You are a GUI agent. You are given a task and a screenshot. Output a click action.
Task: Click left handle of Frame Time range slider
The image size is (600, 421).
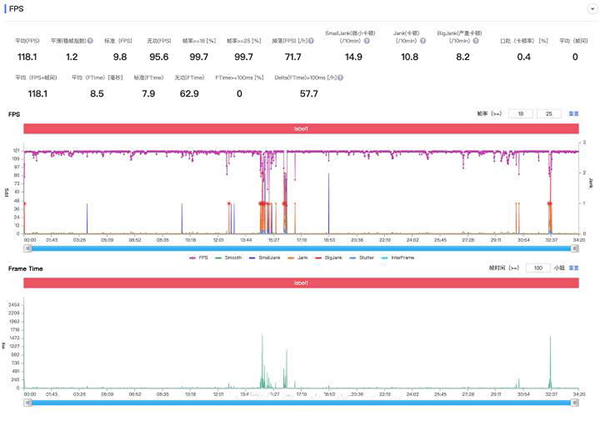27,403
